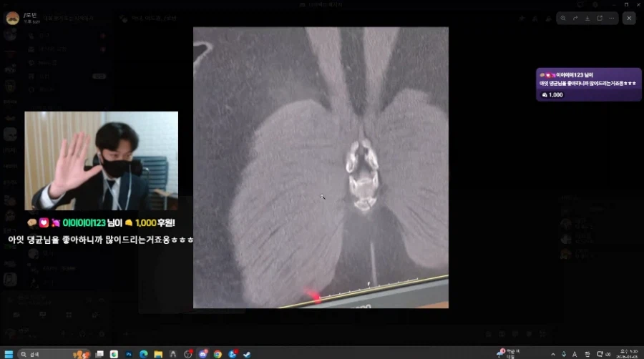The width and height of the screenshot is (644, 359).
Task: Click the orchid X-ray image preview
Action: 321,167
